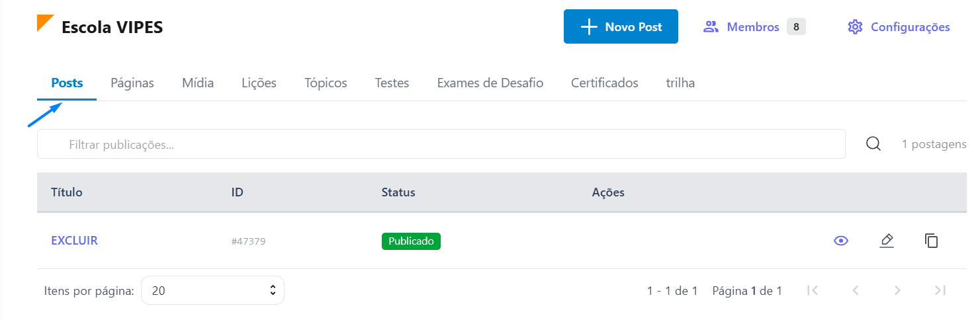The height and width of the screenshot is (320, 980).
Task: Click the Filtrar publicações search field
Action: 441,143
